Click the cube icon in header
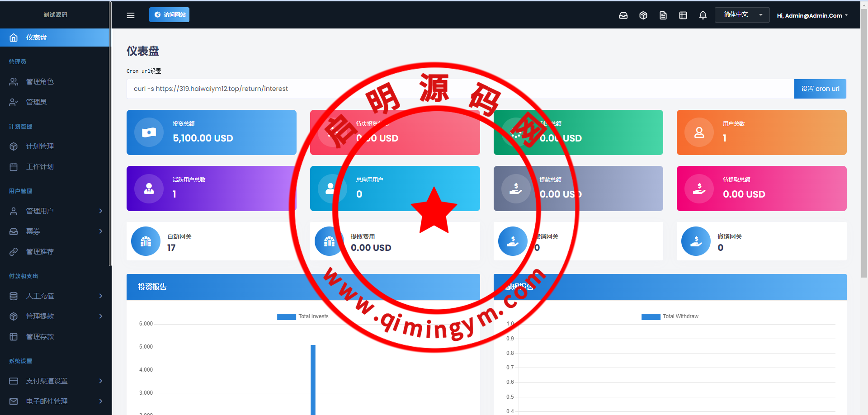The height and width of the screenshot is (415, 868). (643, 15)
